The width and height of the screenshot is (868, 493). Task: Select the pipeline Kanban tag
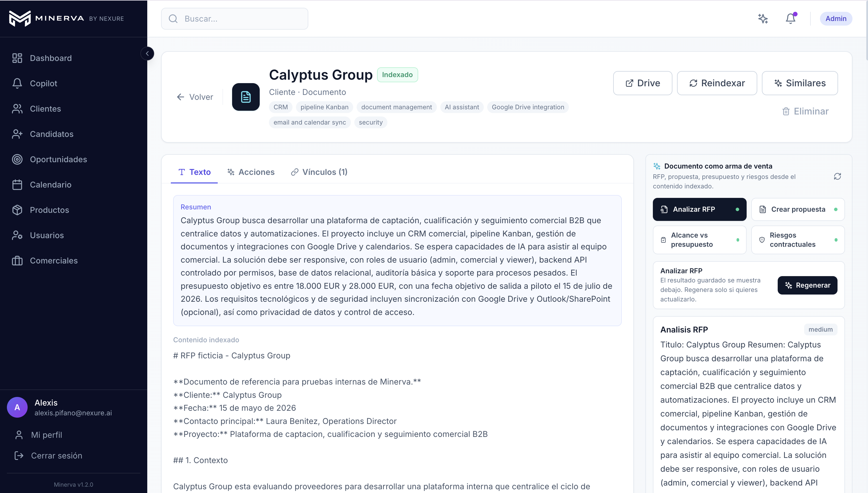[x=324, y=107]
